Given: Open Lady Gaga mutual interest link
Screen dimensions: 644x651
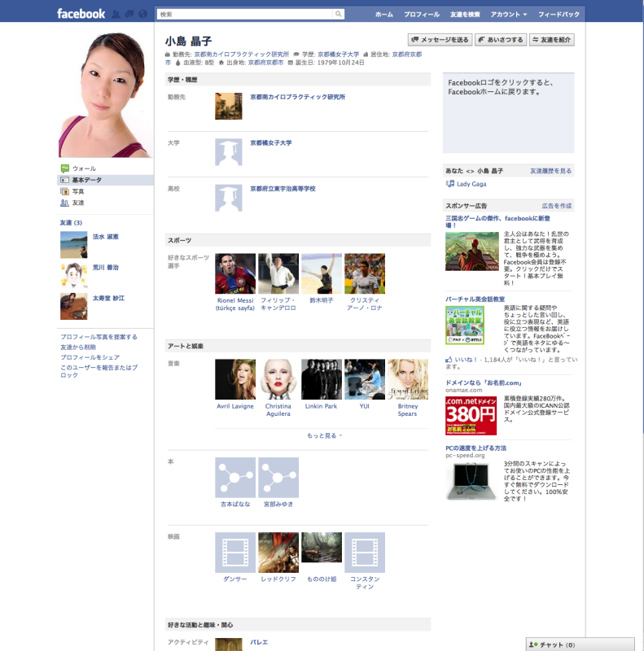Looking at the screenshot, I should 471,184.
